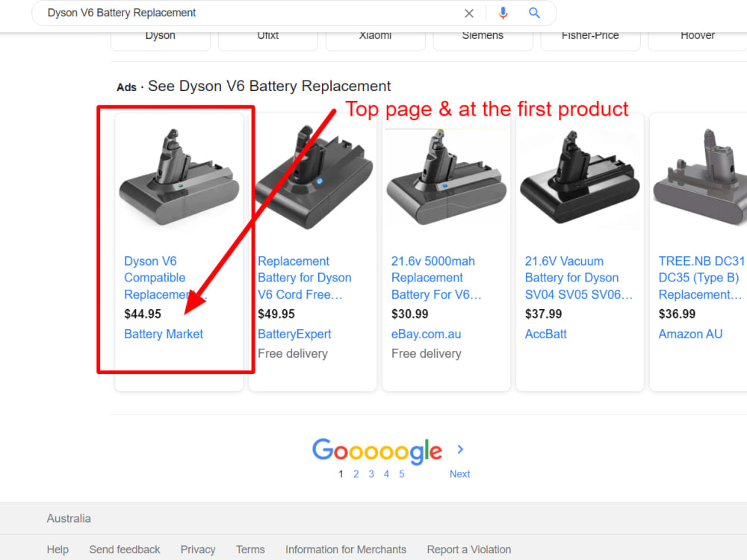
Task: Open Replacement Battery for Dyson V6 Cord Free title
Action: [305, 278]
